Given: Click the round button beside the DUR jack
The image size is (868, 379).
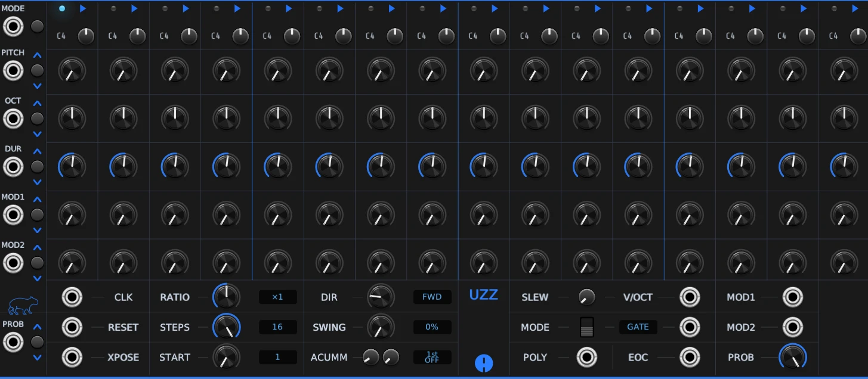Looking at the screenshot, I should pos(37,167).
